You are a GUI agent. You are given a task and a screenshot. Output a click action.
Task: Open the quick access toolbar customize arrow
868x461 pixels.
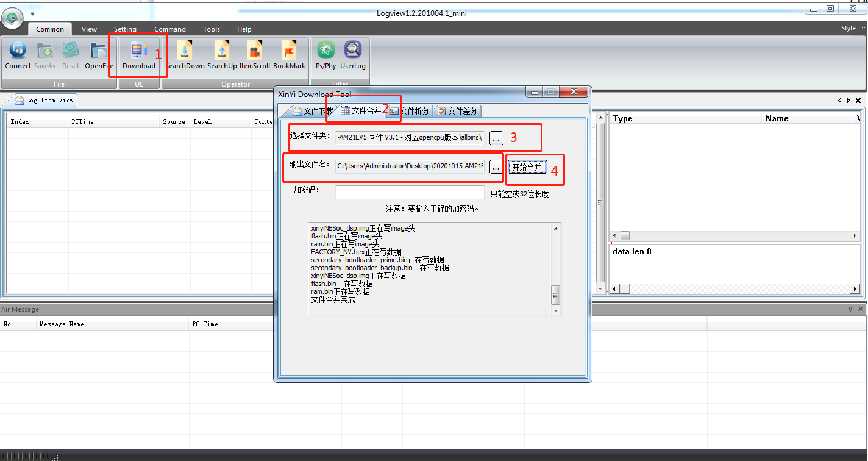point(32,13)
